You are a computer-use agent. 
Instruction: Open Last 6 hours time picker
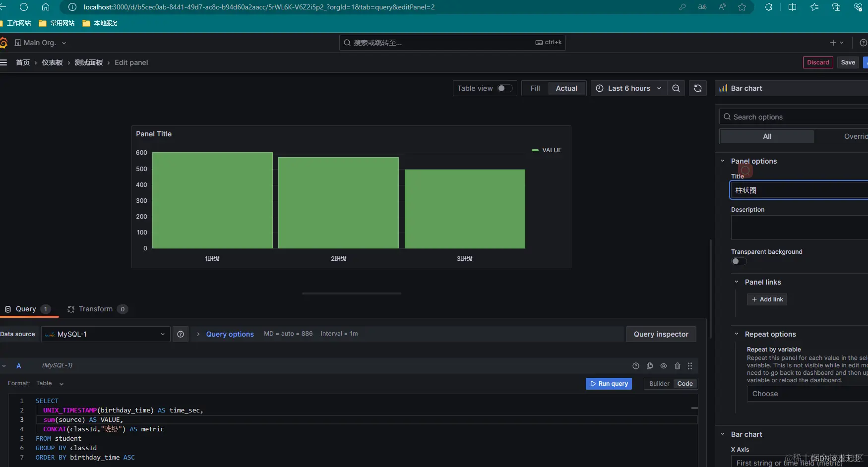(628, 88)
